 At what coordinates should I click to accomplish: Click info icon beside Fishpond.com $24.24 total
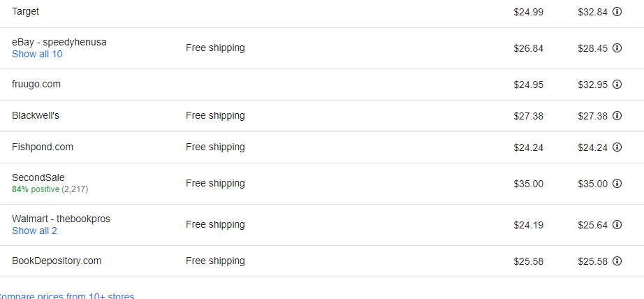click(617, 147)
